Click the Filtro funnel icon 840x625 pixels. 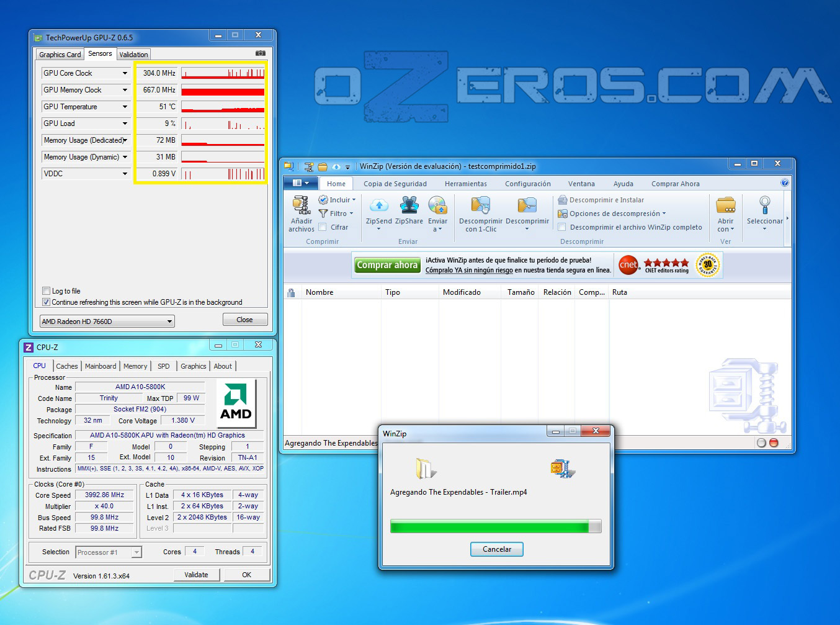pos(323,214)
